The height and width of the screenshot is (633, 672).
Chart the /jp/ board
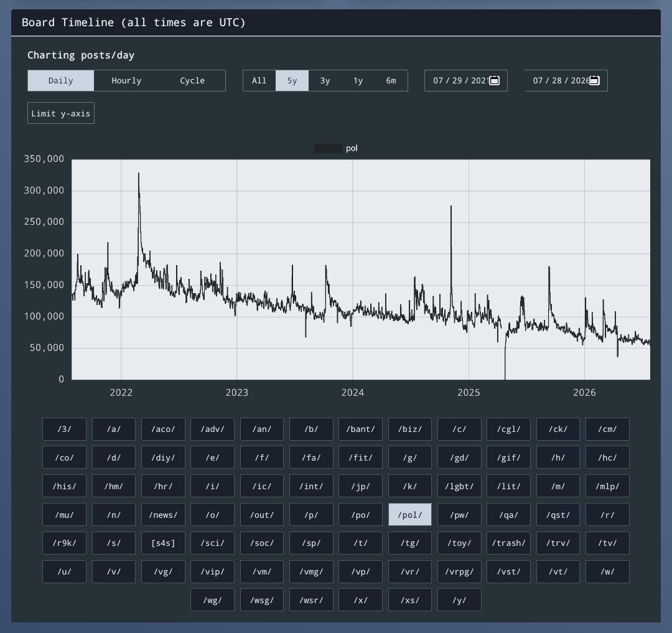point(360,486)
